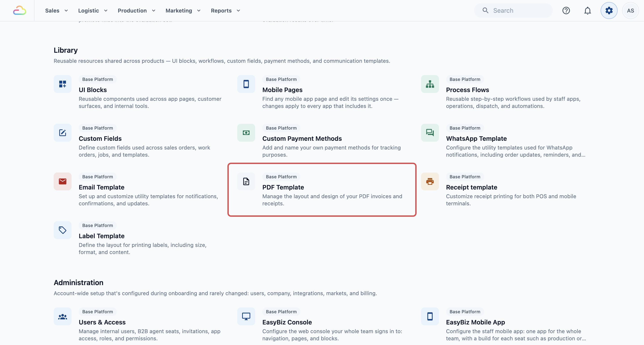Open the AS user avatar

(x=630, y=11)
